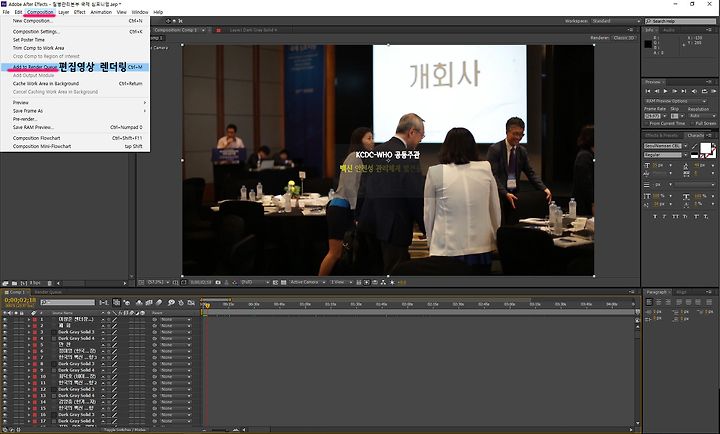Toggle loop option in Preview panel
The width and height of the screenshot is (720, 434).
pos(704,91)
